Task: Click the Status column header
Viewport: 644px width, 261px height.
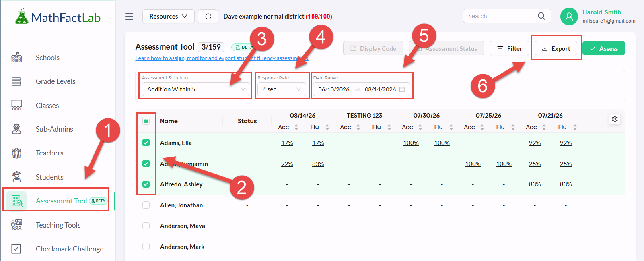Action: pyautogui.click(x=247, y=121)
